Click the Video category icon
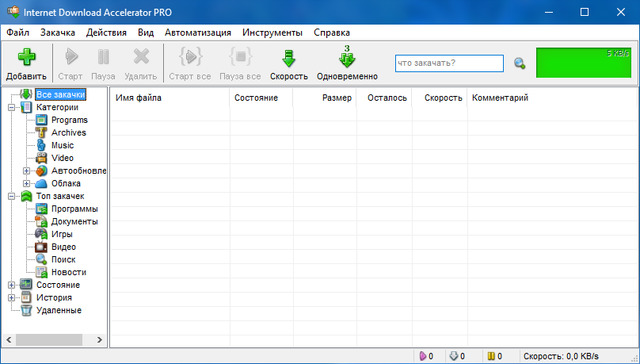640x364 pixels. tap(41, 158)
